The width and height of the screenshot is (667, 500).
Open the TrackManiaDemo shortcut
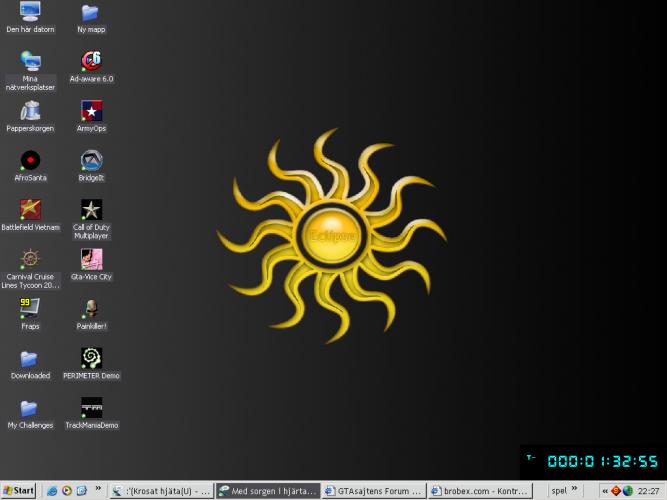click(91, 407)
